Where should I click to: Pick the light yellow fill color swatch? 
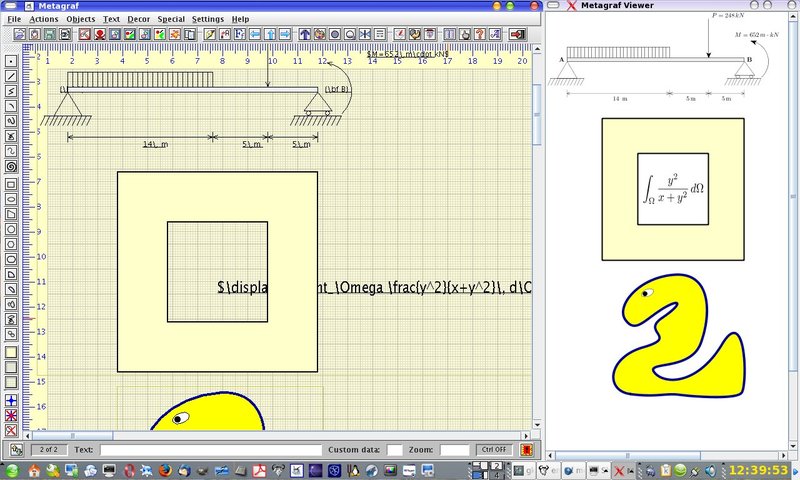[x=11, y=352]
